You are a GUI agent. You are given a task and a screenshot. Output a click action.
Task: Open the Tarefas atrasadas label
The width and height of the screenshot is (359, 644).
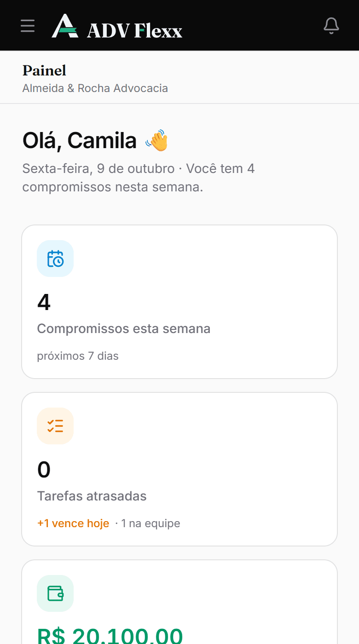[92, 496]
